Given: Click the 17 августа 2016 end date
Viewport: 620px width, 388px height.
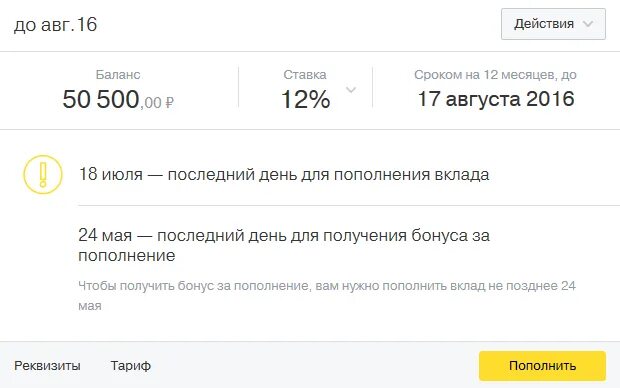Looking at the screenshot, I should 496,99.
